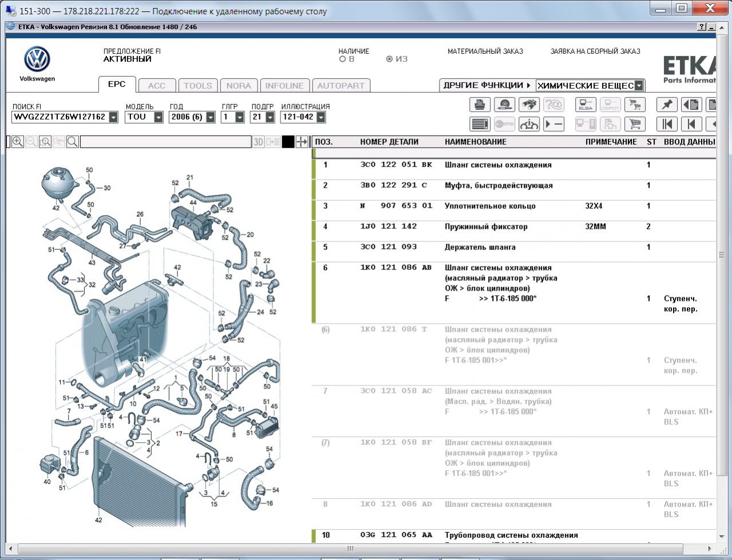The image size is (732, 560).
Task: Click the double shopping cart icon
Action: tap(635, 105)
